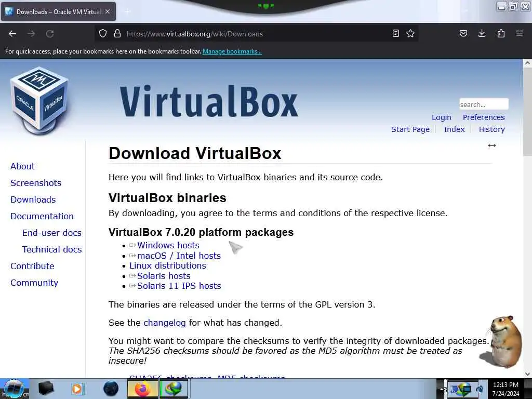The height and width of the screenshot is (399, 532).
Task: Bookmark this page with the star icon
Action: (410, 33)
